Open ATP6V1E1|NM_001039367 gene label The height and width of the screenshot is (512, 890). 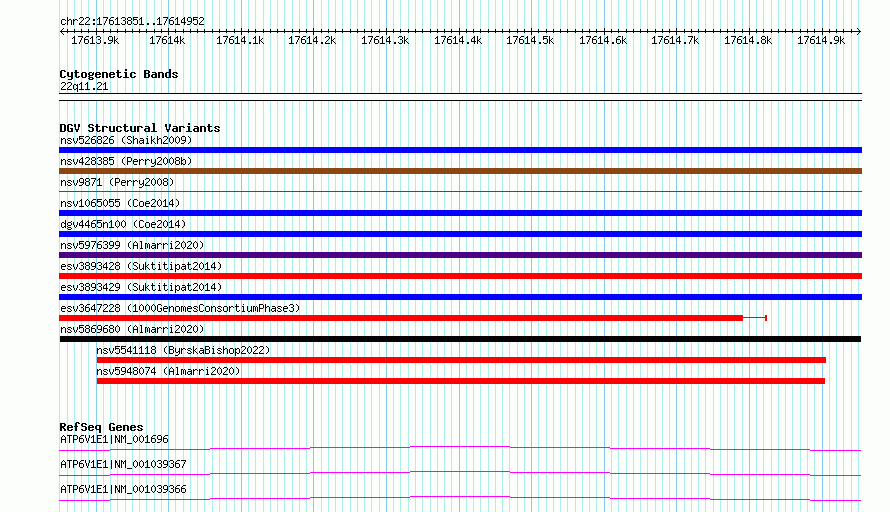coord(123,464)
